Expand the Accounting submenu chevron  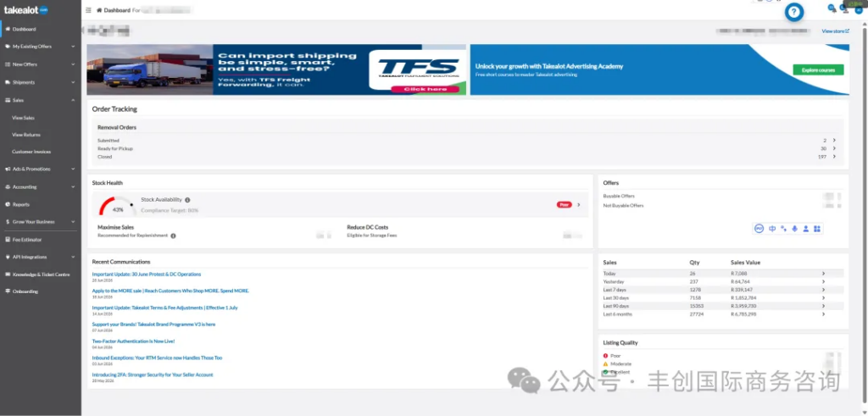coord(73,187)
